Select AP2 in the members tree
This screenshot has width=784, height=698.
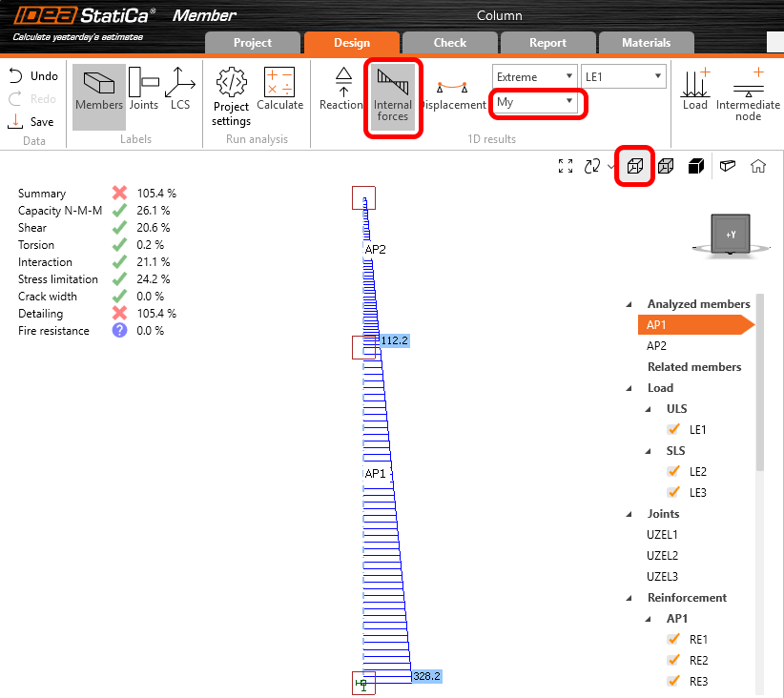[657, 346]
